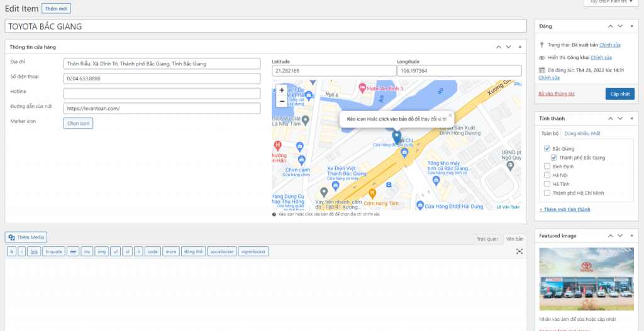This screenshot has height=331, width=644.
Task: Toggle distraction-free fullscreen editor icon
Action: coord(519,251)
